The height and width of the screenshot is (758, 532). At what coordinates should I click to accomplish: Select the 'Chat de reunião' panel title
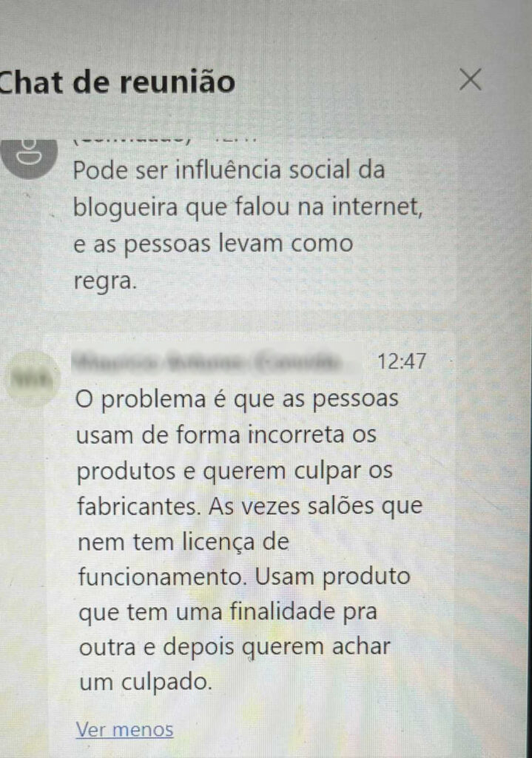116,81
